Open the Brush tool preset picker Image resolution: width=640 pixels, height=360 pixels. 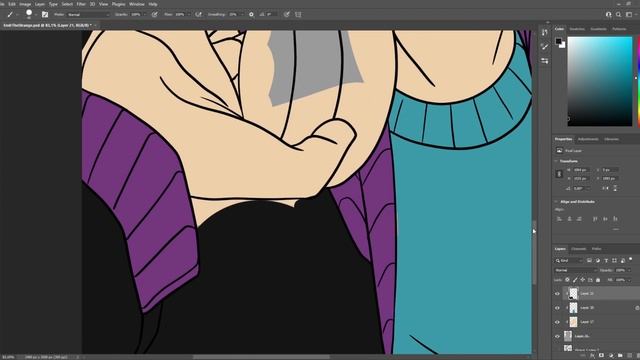(x=11, y=14)
